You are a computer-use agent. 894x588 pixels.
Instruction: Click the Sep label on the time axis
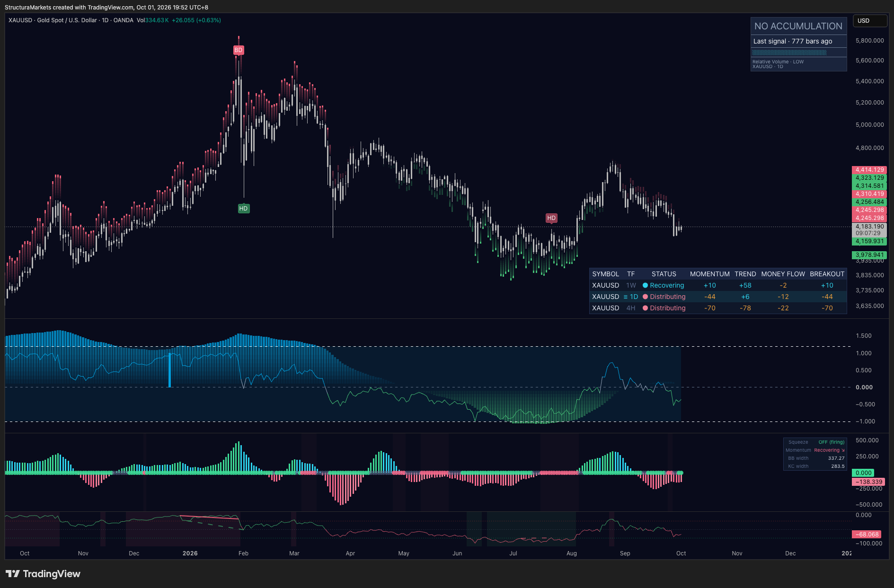625,553
